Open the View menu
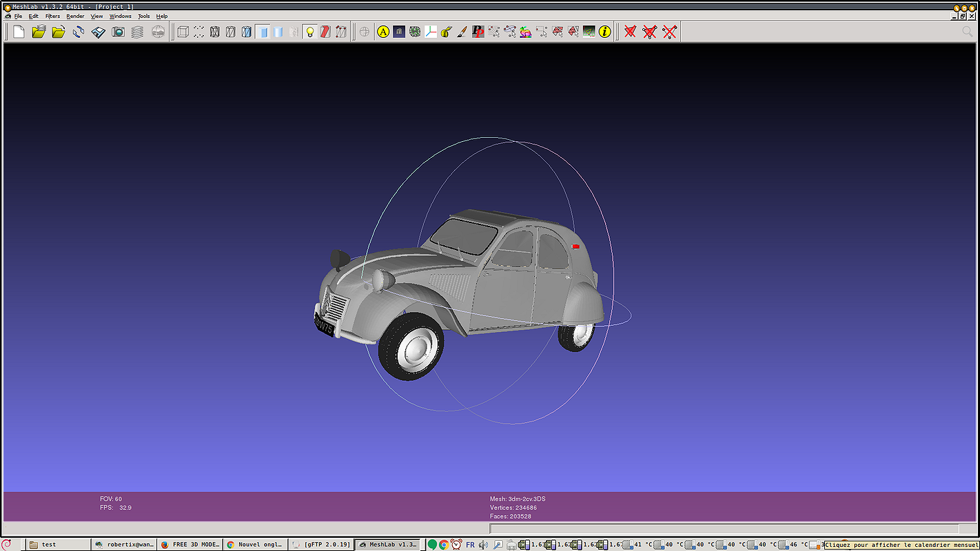The height and width of the screenshot is (551, 980). pos(96,16)
